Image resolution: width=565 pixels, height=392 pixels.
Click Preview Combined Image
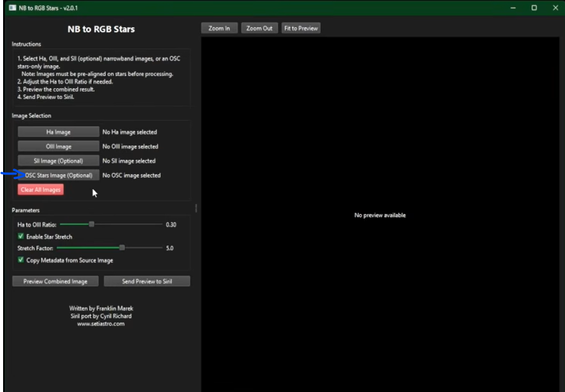tap(55, 281)
